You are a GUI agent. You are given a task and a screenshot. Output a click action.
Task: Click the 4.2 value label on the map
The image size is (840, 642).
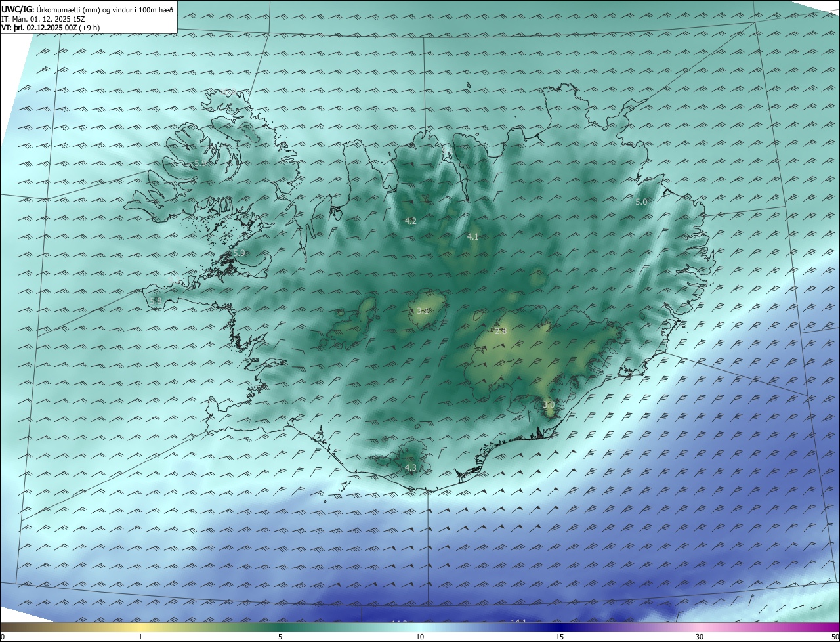point(411,221)
